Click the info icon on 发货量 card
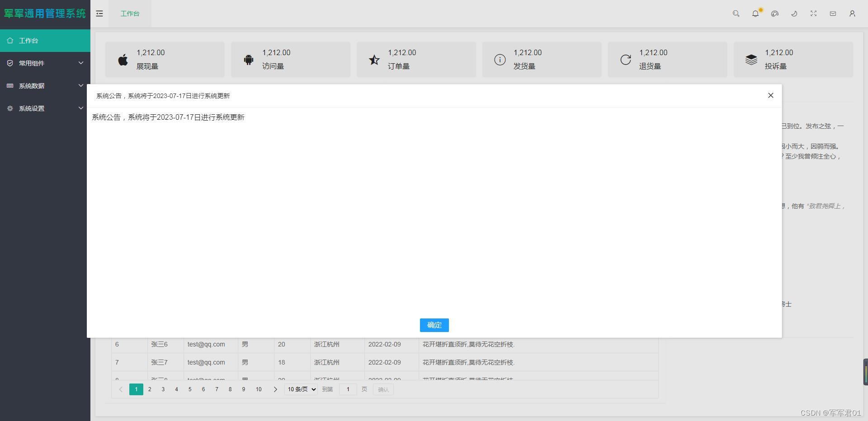This screenshot has height=421, width=868. click(x=500, y=60)
